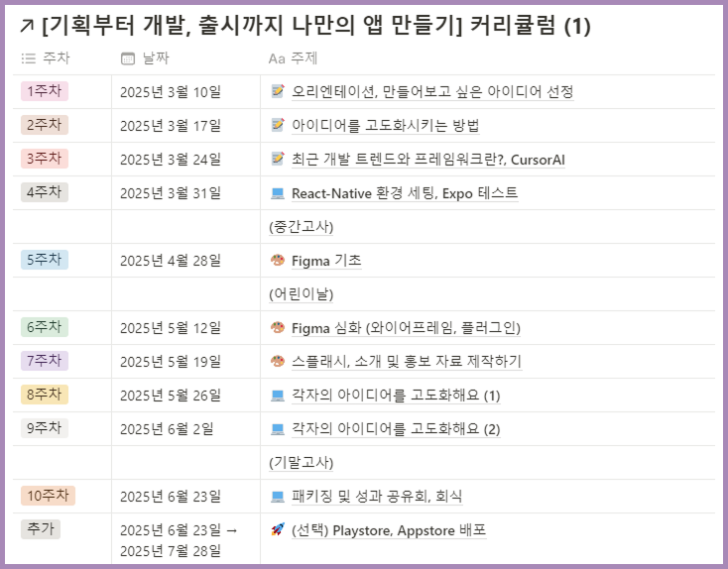Click the date 2025년 5월 12일
This screenshot has width=728, height=569.
point(171,328)
